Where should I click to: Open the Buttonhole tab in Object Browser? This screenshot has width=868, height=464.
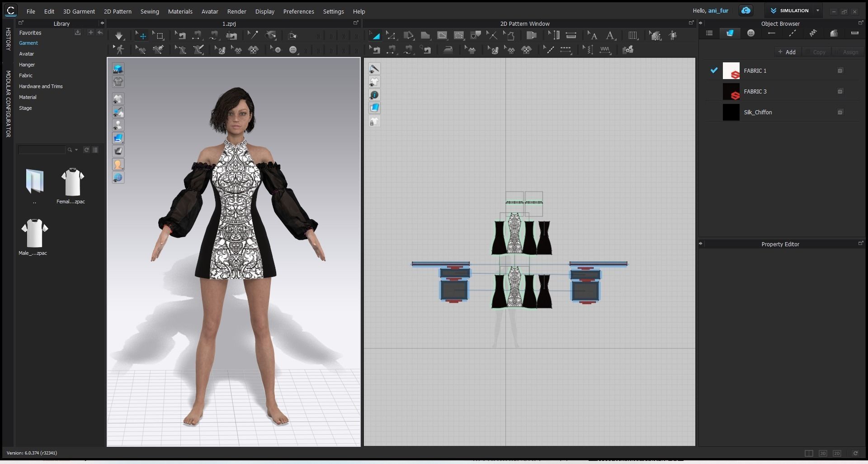point(772,33)
